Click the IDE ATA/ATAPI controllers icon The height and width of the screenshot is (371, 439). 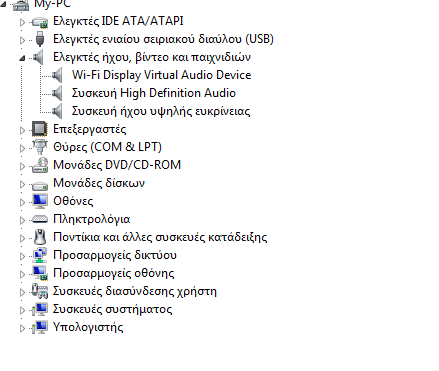pos(40,22)
